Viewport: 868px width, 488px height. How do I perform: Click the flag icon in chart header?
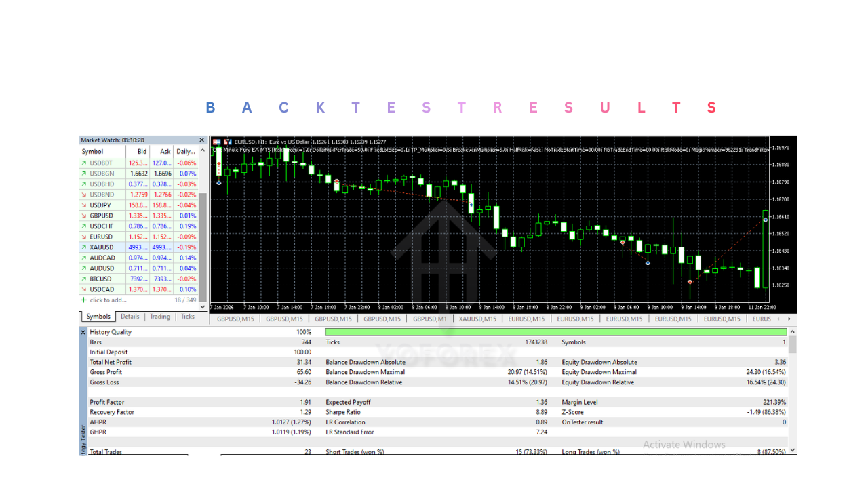(217, 141)
